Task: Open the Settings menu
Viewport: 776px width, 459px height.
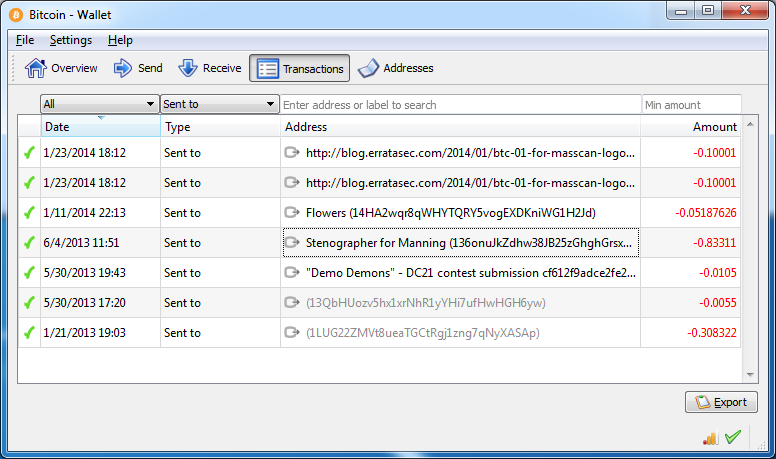Action: click(71, 40)
